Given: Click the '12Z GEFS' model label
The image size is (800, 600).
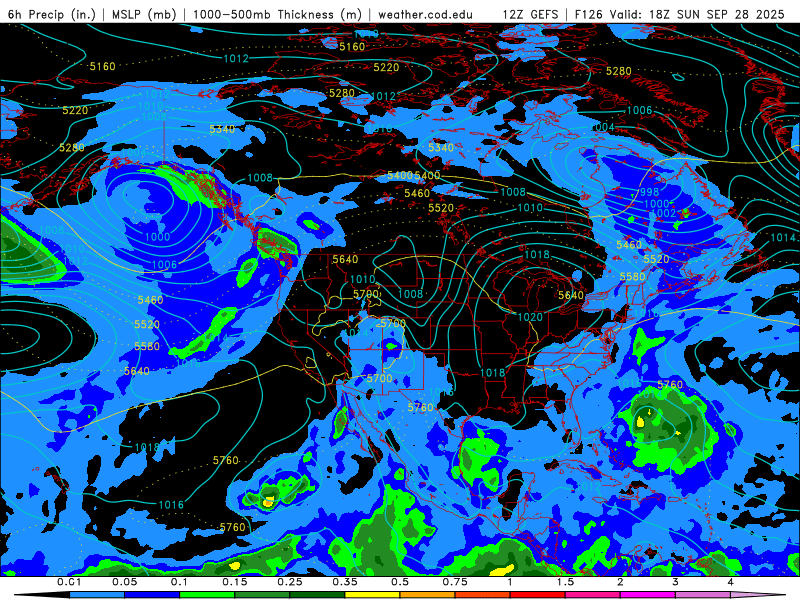Looking at the screenshot, I should coord(530,14).
